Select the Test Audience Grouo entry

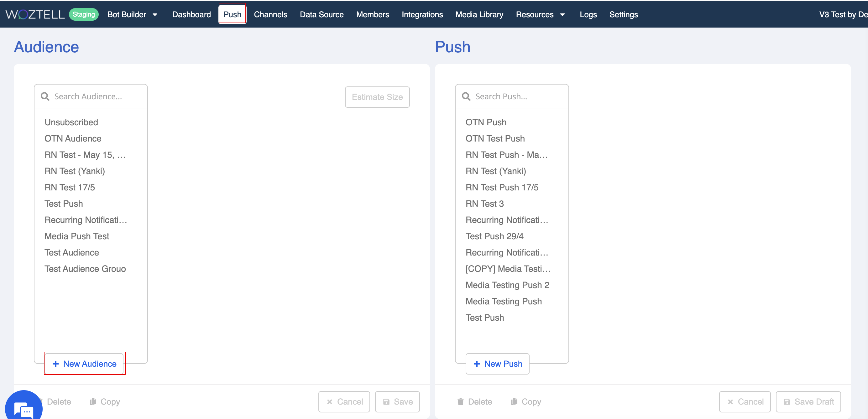pyautogui.click(x=85, y=269)
